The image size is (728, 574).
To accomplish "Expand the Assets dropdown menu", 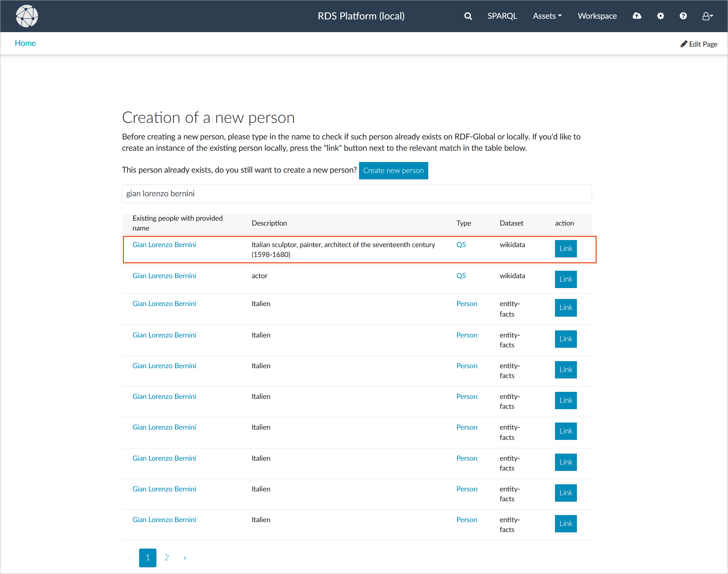I will click(x=547, y=16).
